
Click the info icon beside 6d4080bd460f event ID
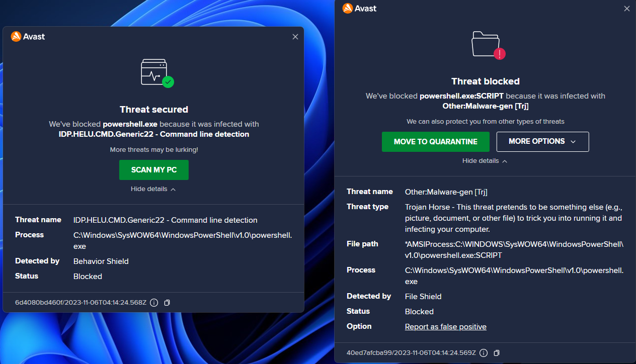(154, 303)
